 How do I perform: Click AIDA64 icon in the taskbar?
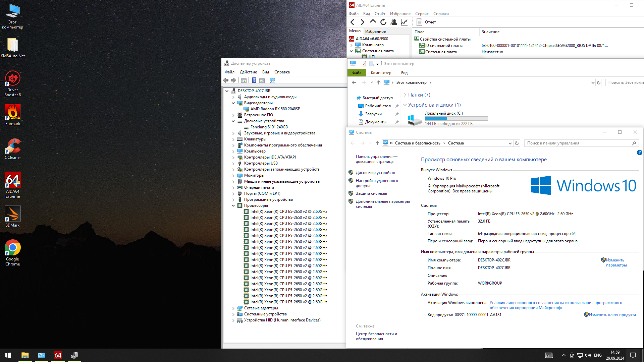click(x=58, y=355)
